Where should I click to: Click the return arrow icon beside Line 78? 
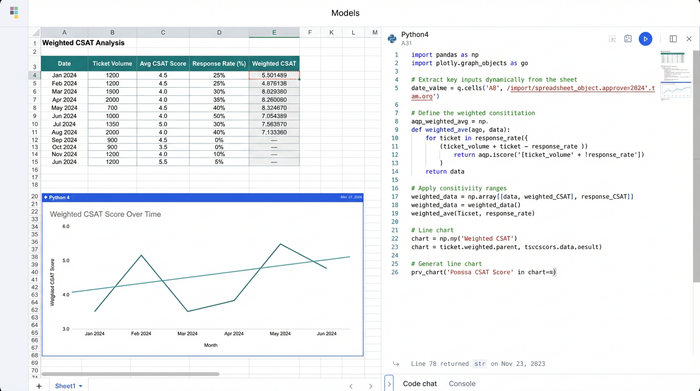click(396, 364)
